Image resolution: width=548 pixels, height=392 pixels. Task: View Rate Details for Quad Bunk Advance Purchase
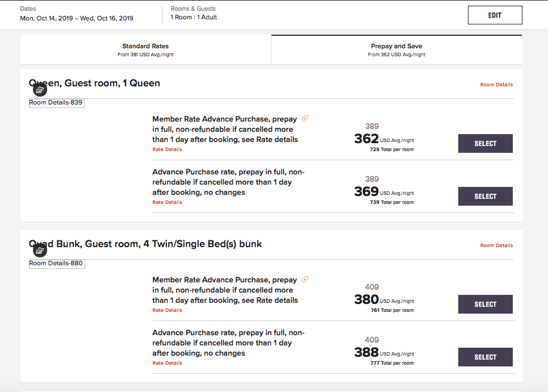click(168, 363)
